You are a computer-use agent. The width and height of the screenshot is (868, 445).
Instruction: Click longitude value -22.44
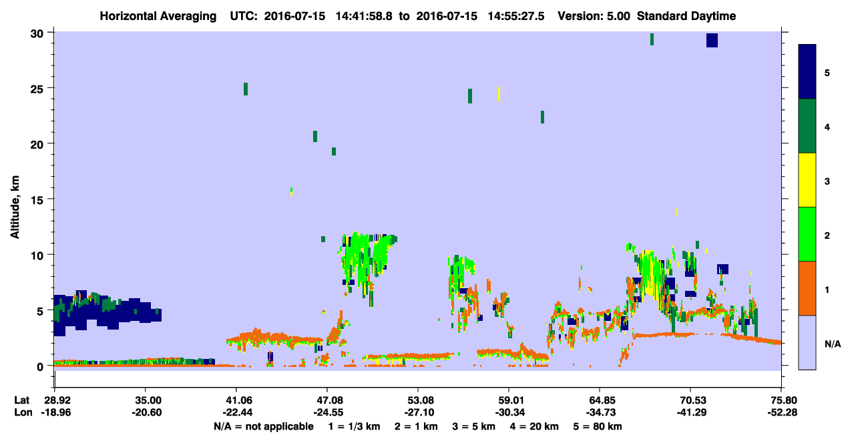(236, 413)
